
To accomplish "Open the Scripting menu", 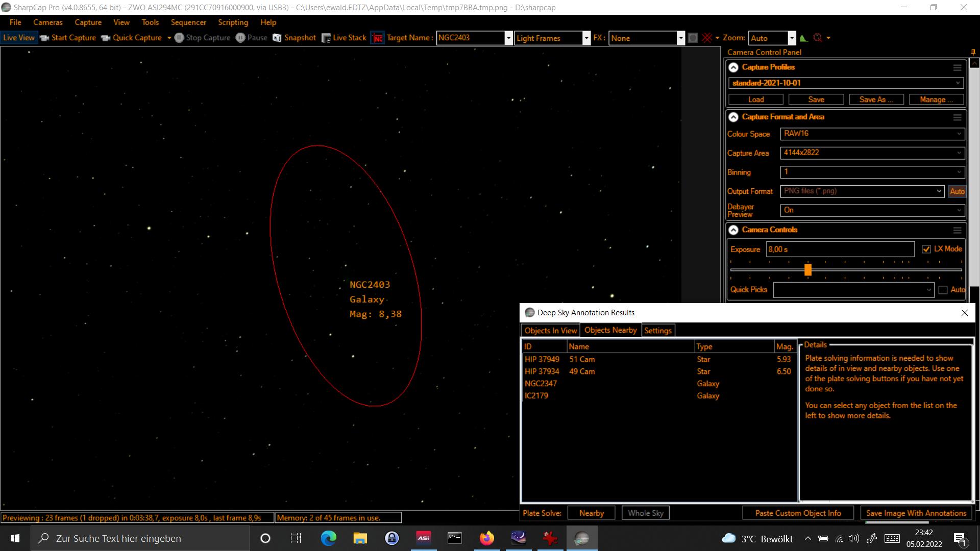I will [x=233, y=22].
